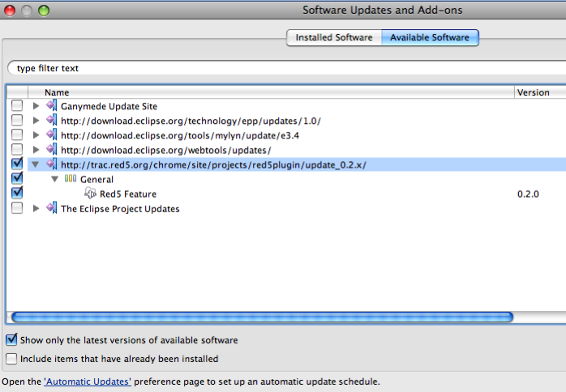Click the site icon beside trac.red5.org URL
566x392 pixels.
click(52, 164)
